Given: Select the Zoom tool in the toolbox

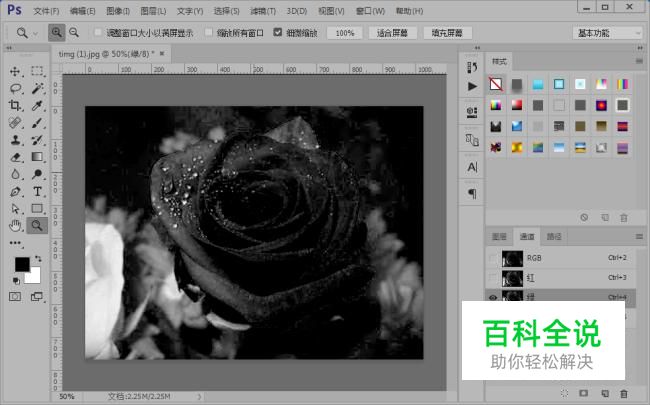Looking at the screenshot, I should pyautogui.click(x=37, y=226).
